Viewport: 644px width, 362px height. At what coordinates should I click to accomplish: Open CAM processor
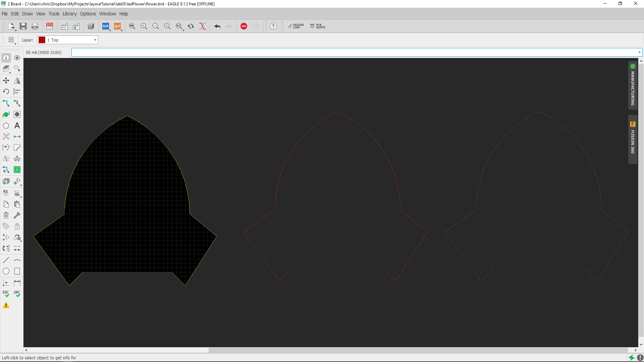(x=64, y=26)
